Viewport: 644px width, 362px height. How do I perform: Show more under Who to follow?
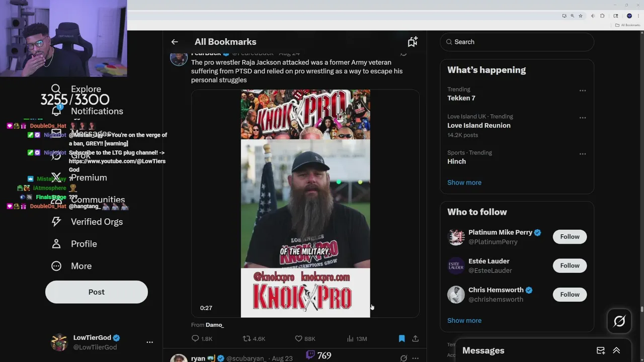click(x=464, y=320)
